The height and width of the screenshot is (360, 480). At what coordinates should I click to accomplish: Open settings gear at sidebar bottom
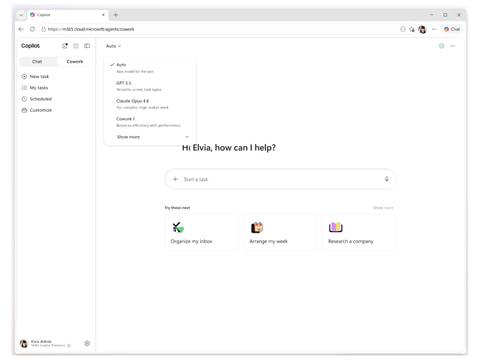pyautogui.click(x=87, y=343)
